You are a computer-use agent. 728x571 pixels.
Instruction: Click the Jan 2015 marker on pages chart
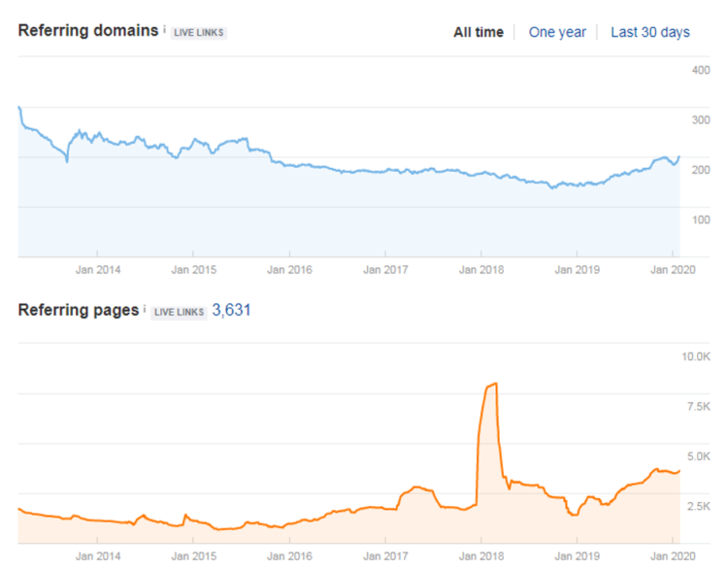click(x=193, y=555)
